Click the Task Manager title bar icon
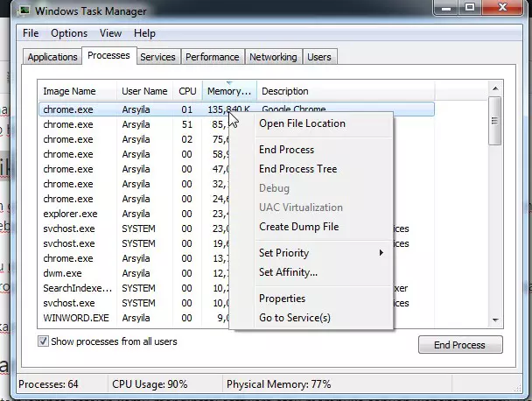532x401 pixels. (24, 11)
